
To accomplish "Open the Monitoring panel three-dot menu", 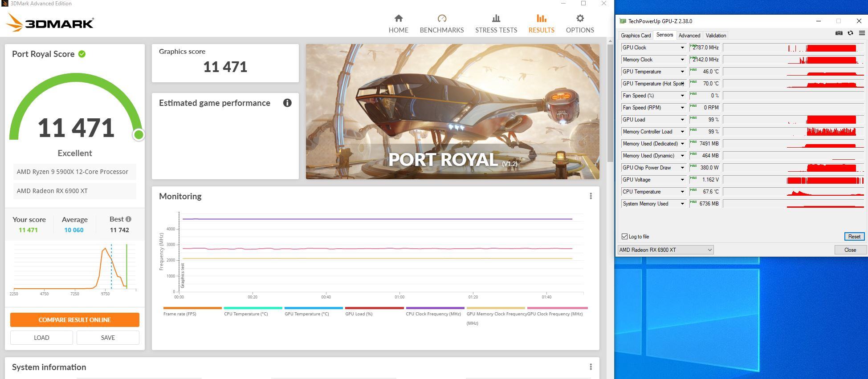I will point(591,196).
